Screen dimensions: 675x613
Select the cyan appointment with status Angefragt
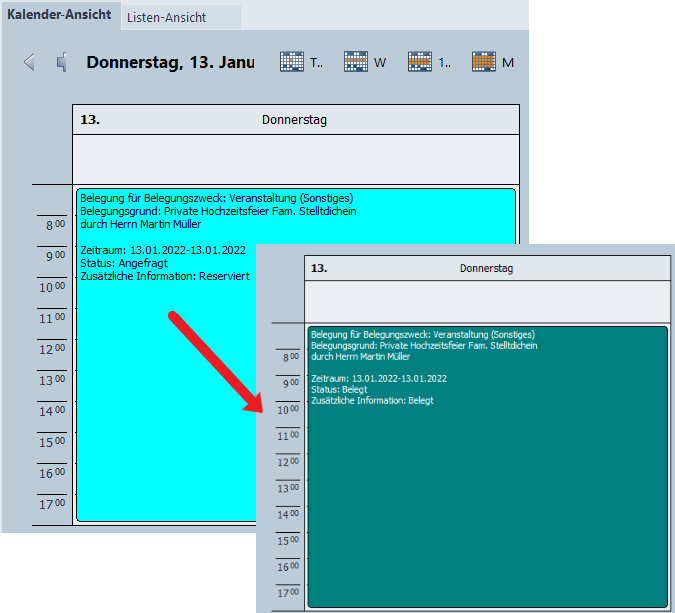point(160,400)
